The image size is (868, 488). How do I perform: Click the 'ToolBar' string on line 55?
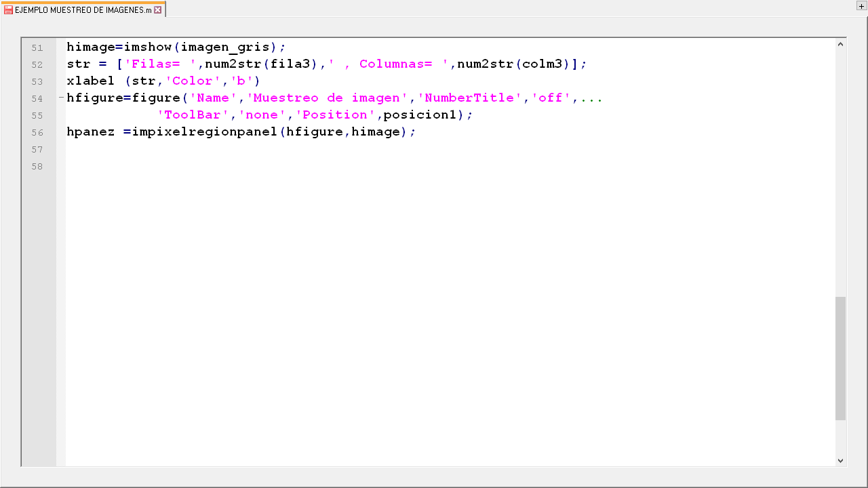(x=193, y=115)
